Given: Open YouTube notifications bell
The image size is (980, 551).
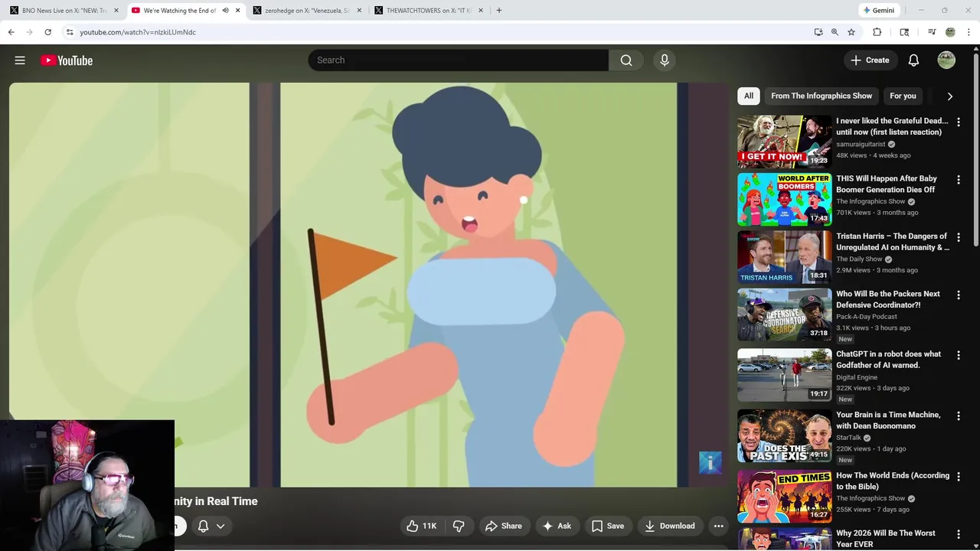Looking at the screenshot, I should coord(913,60).
